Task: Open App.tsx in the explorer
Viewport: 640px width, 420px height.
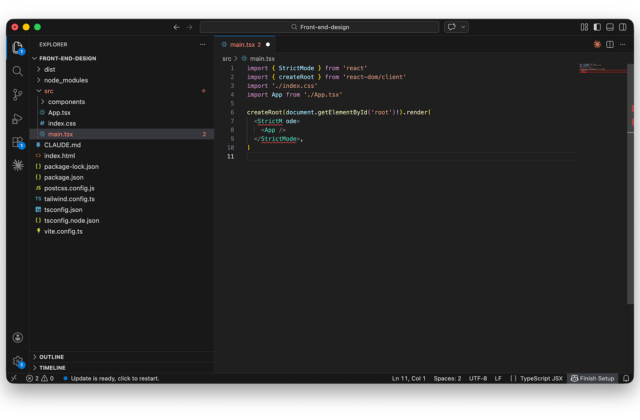Action: [122, 113]
